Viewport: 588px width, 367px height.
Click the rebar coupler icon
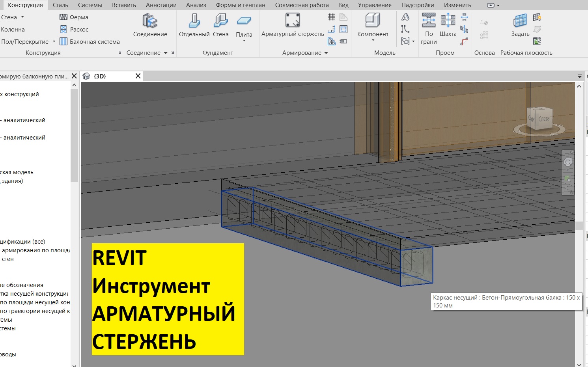click(343, 41)
